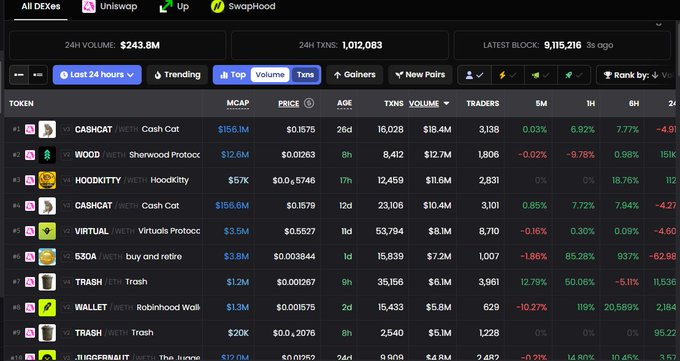Click the VOLUME sort descending arrow
The width and height of the screenshot is (680, 361).
pos(446,103)
